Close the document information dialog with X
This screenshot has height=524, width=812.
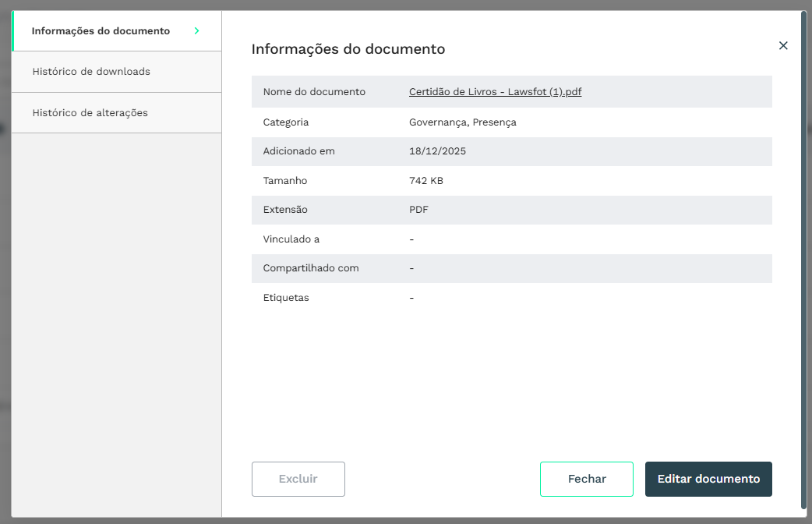pos(783,46)
